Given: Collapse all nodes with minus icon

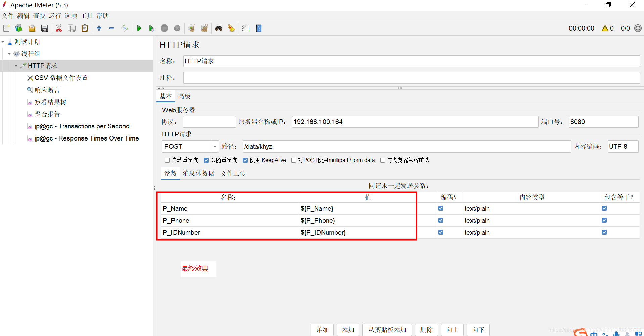Looking at the screenshot, I should (x=112, y=29).
